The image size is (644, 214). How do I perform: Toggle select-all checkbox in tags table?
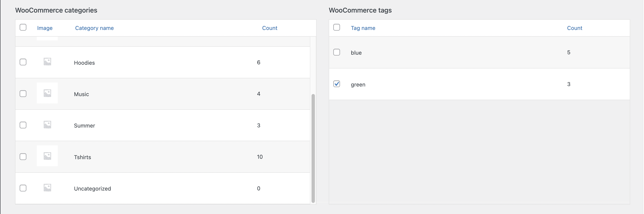[337, 27]
